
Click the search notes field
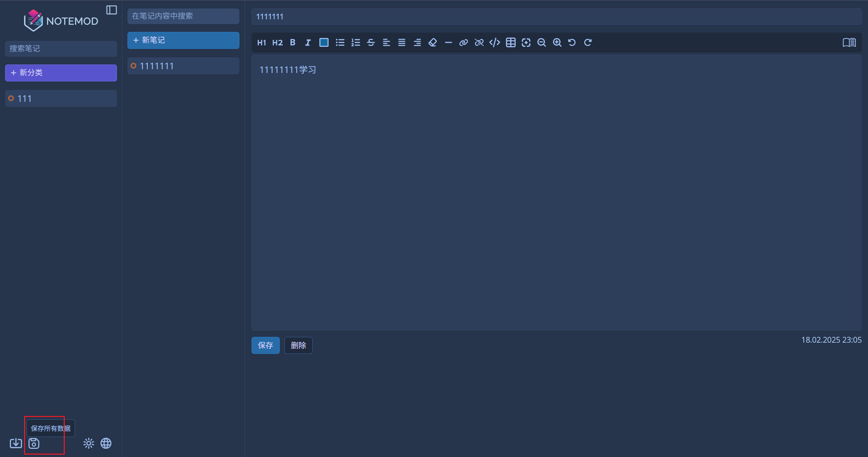61,49
